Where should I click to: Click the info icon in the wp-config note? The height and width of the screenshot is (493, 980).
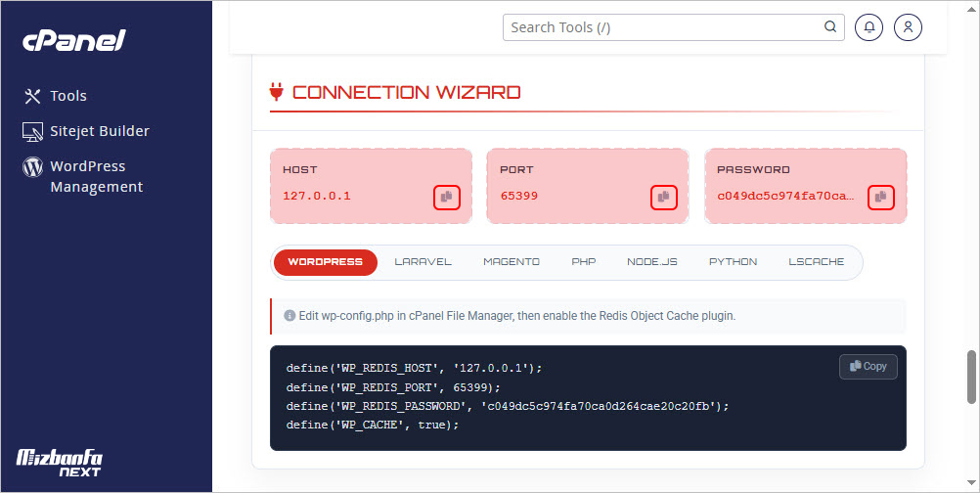(290, 316)
